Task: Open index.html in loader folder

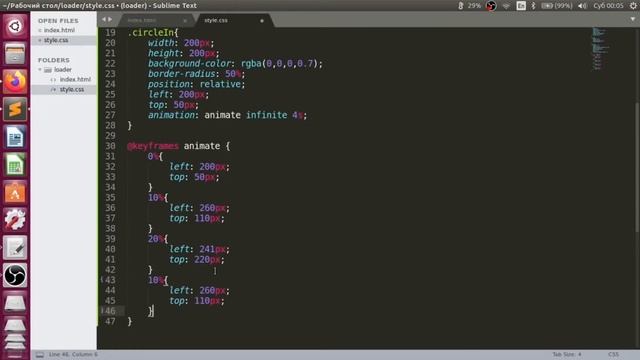Action: pos(75,80)
